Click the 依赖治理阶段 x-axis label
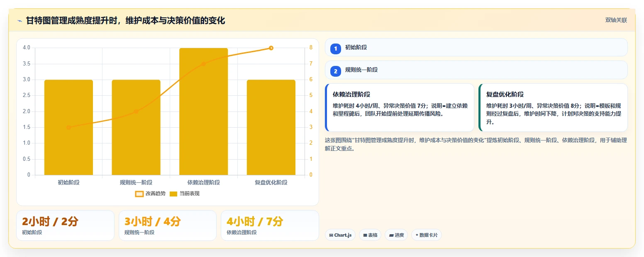Viewport: 644px width, 257px height. pos(203,182)
